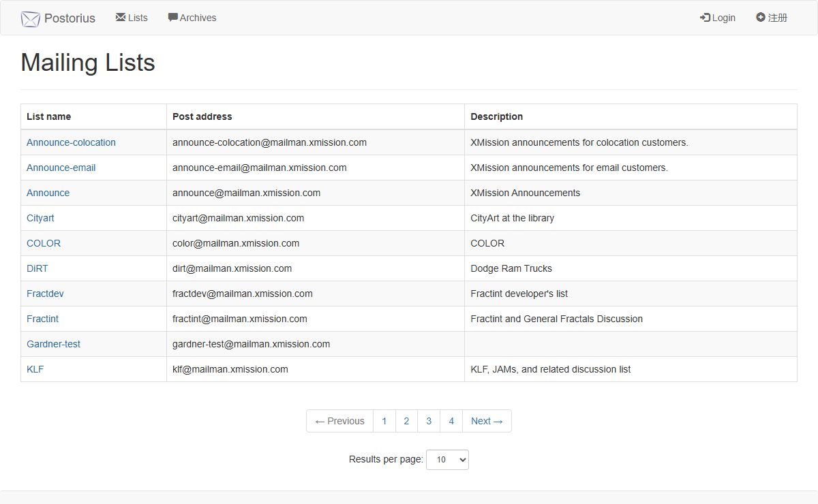
Task: Click the 'Results per page:' label
Action: [x=386, y=459]
